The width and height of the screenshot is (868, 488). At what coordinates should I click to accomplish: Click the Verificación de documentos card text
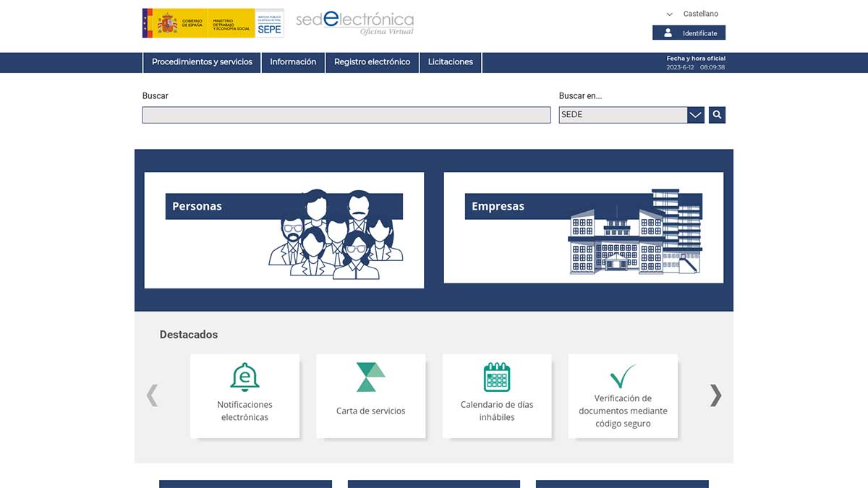[x=623, y=411]
